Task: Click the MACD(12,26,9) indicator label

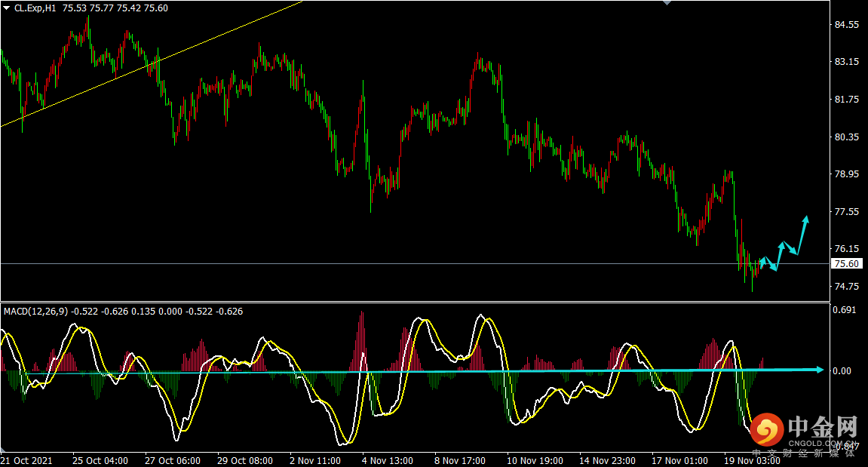Action: point(35,311)
